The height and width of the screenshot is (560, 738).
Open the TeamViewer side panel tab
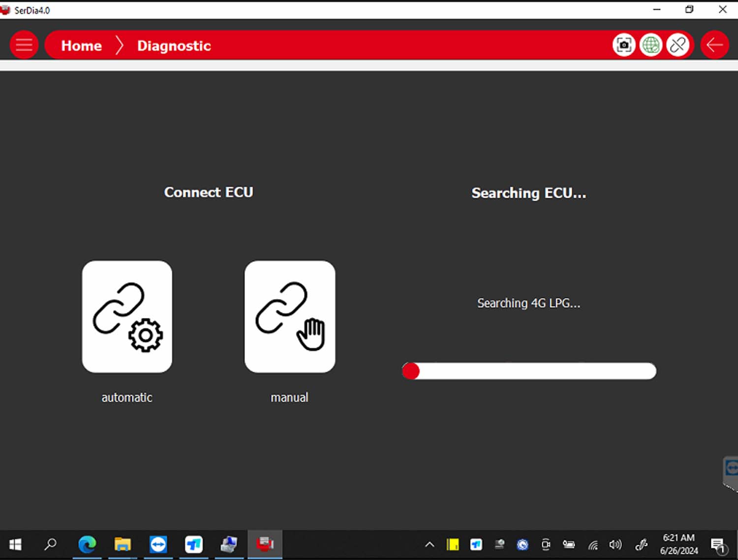coord(731,469)
